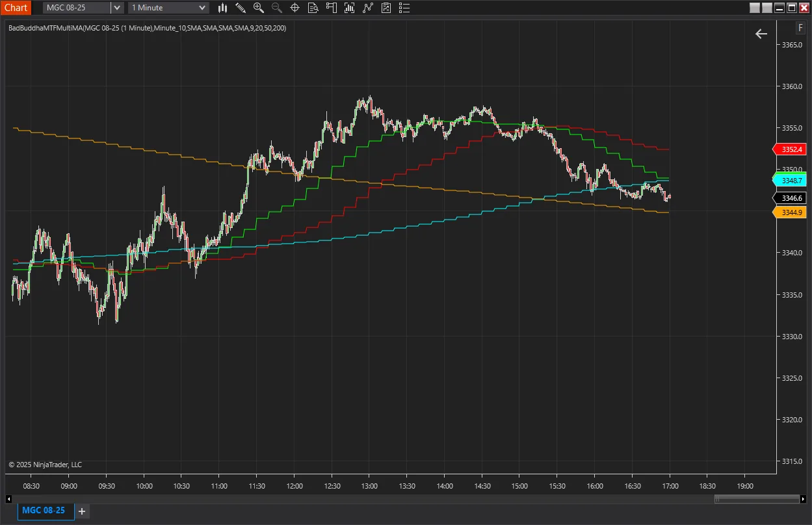812x525 pixels.
Task: Open the 1 Minute interval dropdown
Action: 169,8
